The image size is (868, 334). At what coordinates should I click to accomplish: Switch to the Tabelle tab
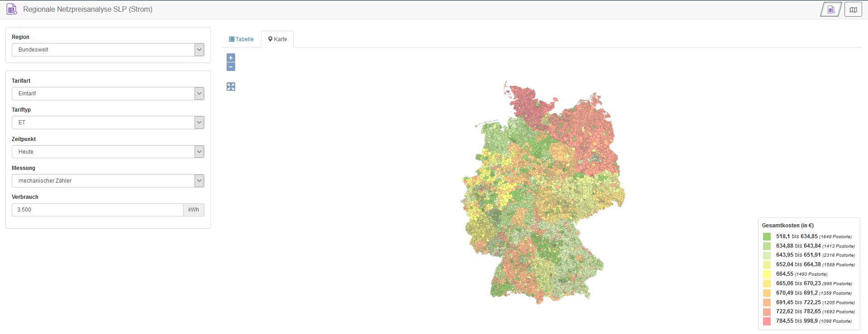[x=241, y=39]
